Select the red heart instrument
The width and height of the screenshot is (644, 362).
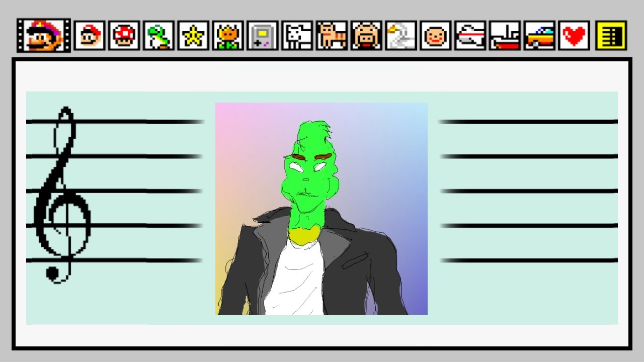(x=574, y=36)
